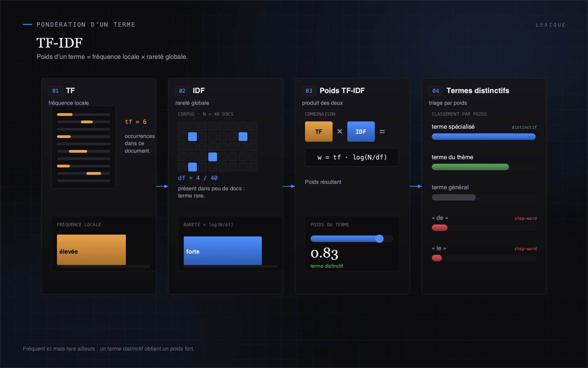Screen dimensions: 588x368
Task: Click the blue IDF block
Action: coord(361,131)
